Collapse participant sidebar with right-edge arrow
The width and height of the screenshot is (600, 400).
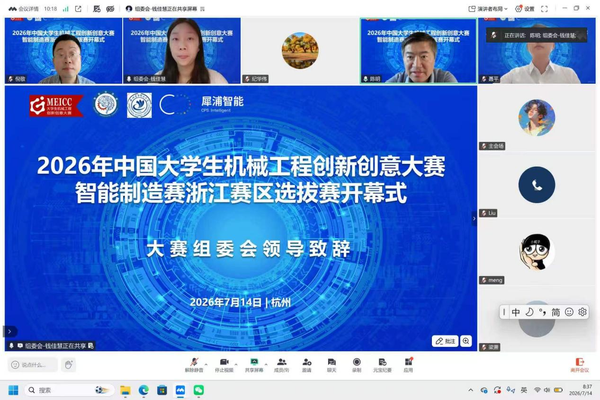pyautogui.click(x=474, y=219)
